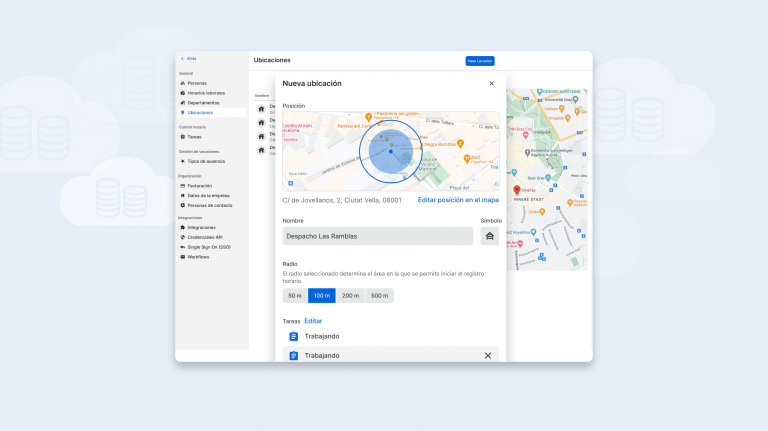Open Personas in the sidebar

(x=197, y=83)
